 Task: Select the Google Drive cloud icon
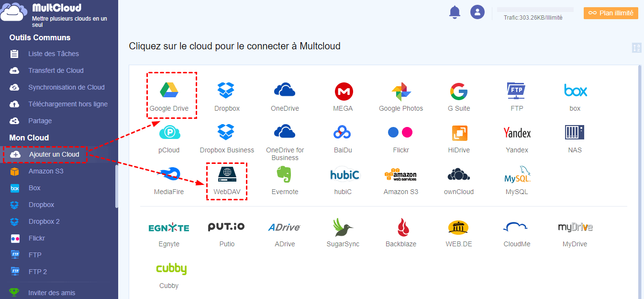pos(169,91)
